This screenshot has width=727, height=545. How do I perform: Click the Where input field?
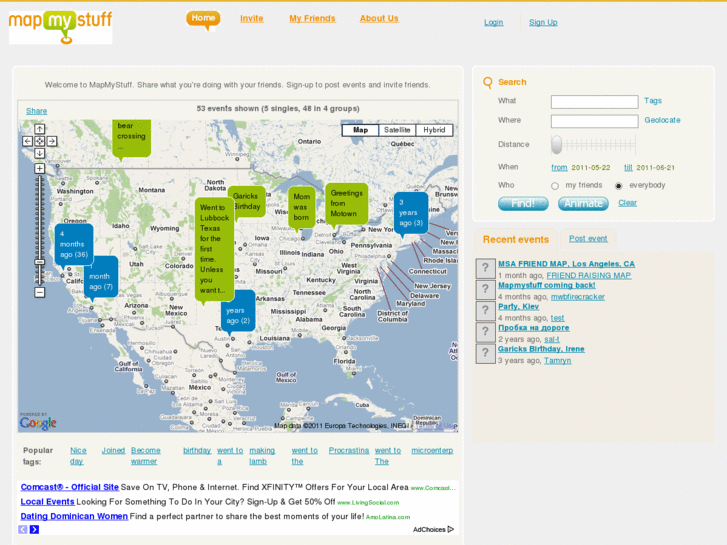click(x=594, y=122)
